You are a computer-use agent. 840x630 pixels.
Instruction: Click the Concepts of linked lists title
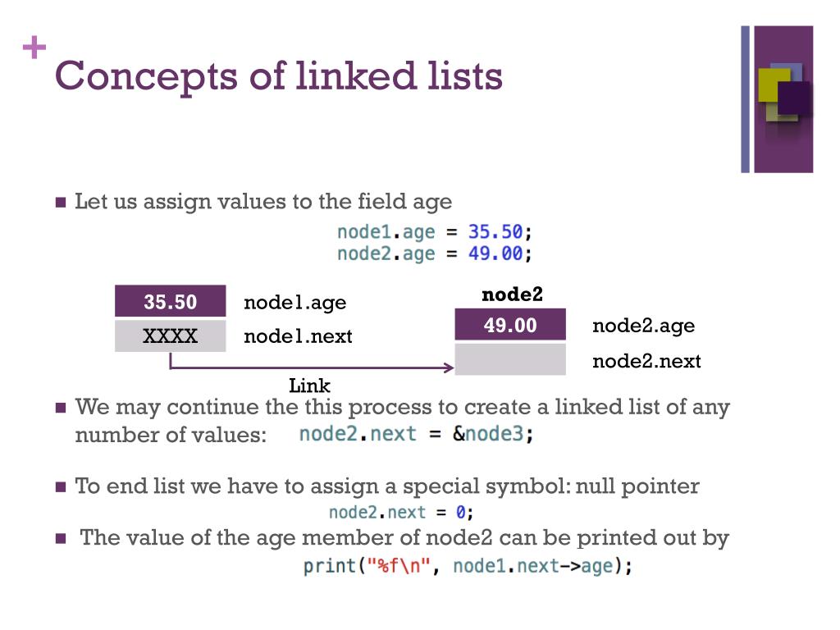(x=279, y=75)
